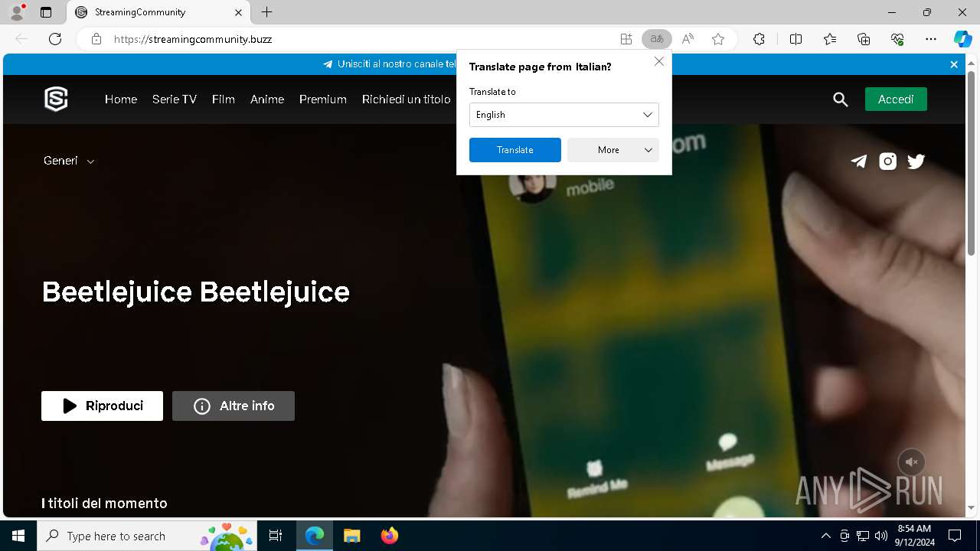
Task: Expand the Generi dropdown
Action: point(69,161)
